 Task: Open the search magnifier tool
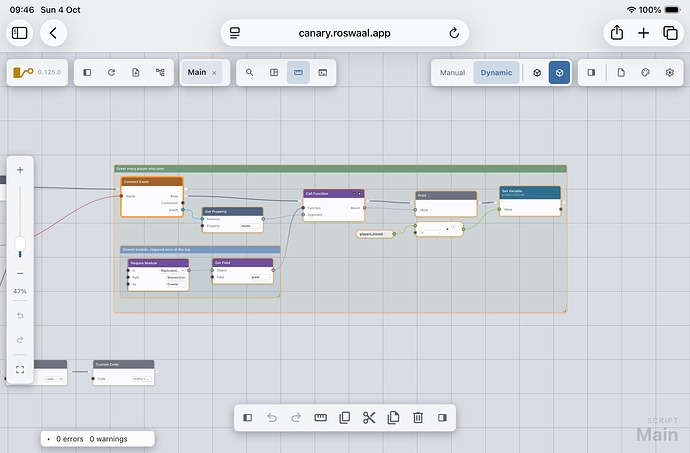click(x=250, y=72)
